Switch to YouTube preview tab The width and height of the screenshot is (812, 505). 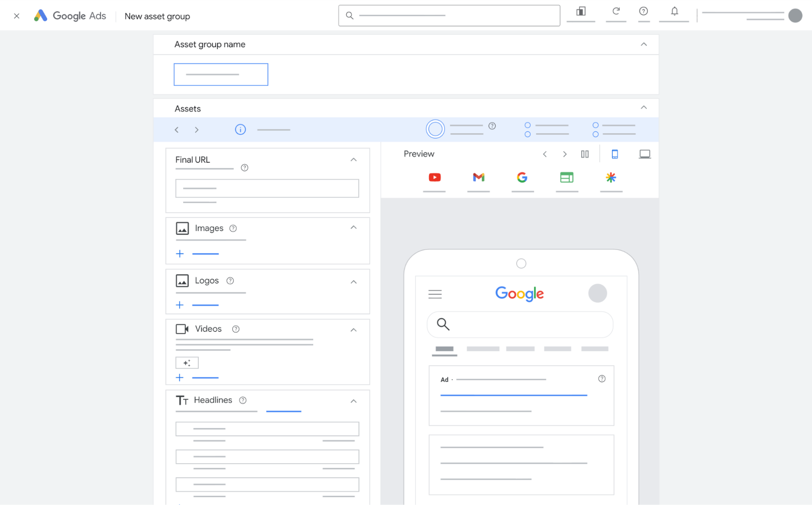point(435,177)
